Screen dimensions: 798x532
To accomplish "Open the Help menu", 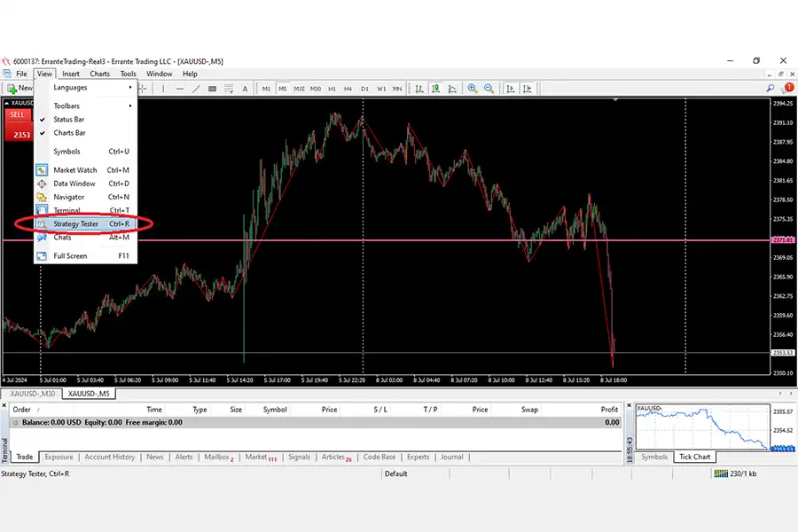I will 190,74.
